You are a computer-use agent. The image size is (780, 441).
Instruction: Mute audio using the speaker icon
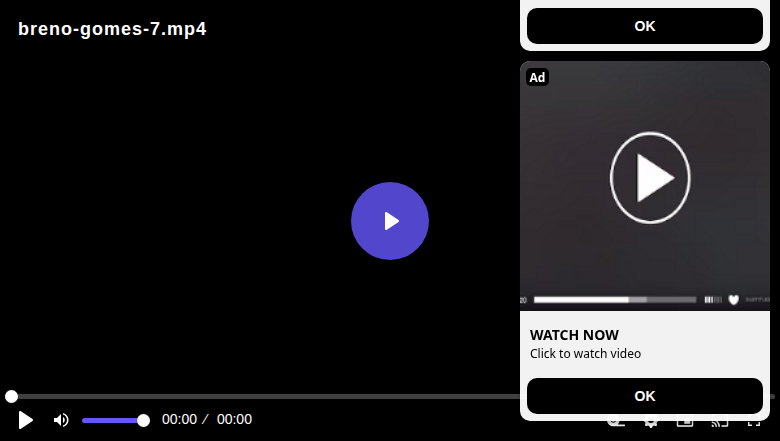61,420
